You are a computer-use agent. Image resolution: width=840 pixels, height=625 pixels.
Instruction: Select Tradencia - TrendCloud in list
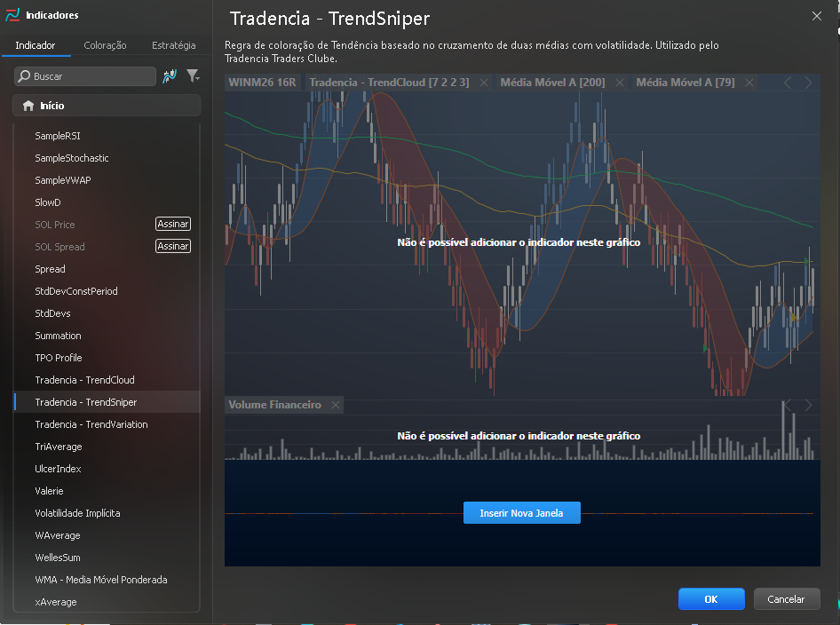click(x=107, y=380)
